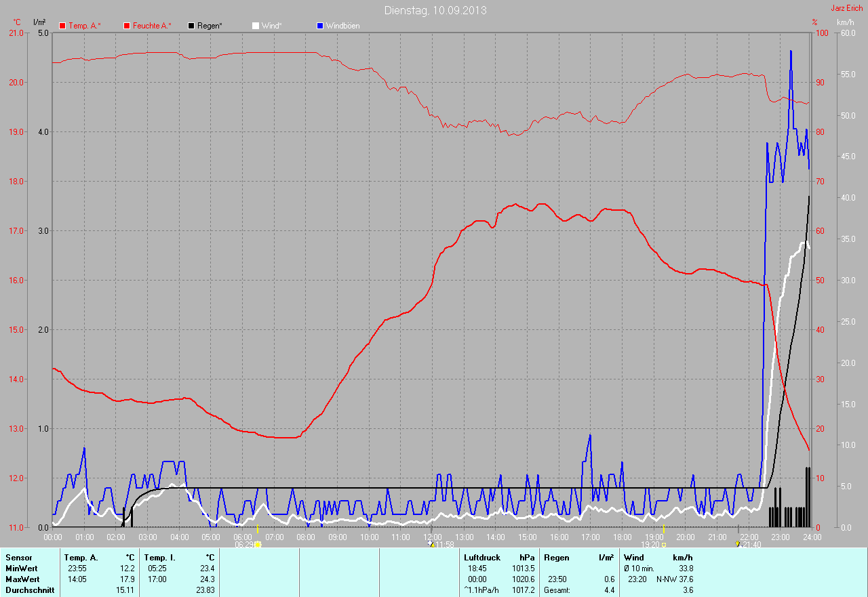
Task: Click the 23:20 wind gust time
Action: point(637,579)
